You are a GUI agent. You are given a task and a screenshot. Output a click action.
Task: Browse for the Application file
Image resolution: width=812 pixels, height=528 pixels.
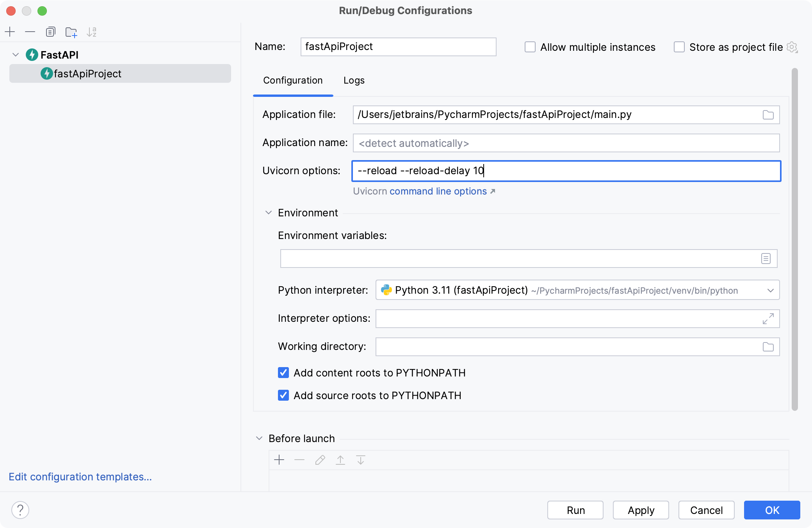tap(768, 115)
